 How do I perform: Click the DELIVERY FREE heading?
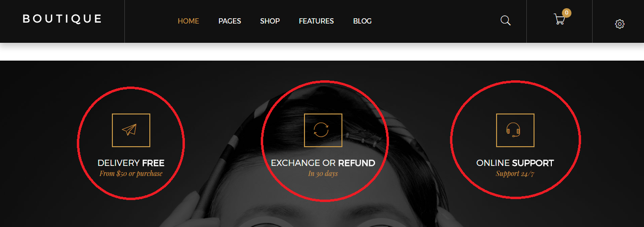click(131, 163)
